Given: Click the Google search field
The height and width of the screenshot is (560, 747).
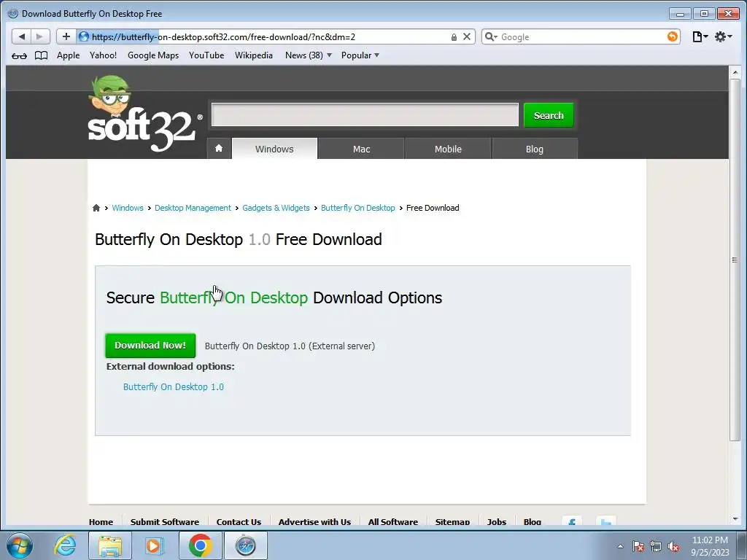Looking at the screenshot, I should point(582,36).
